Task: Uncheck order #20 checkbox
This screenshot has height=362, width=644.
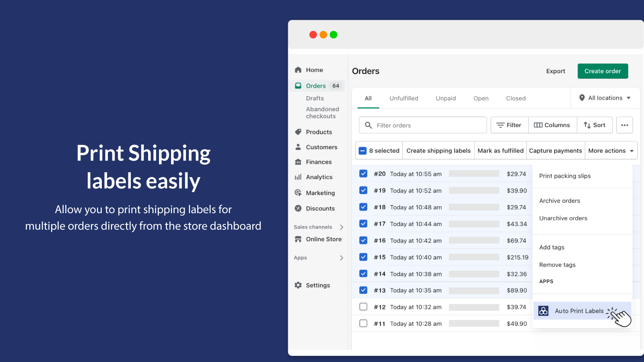Action: click(363, 173)
